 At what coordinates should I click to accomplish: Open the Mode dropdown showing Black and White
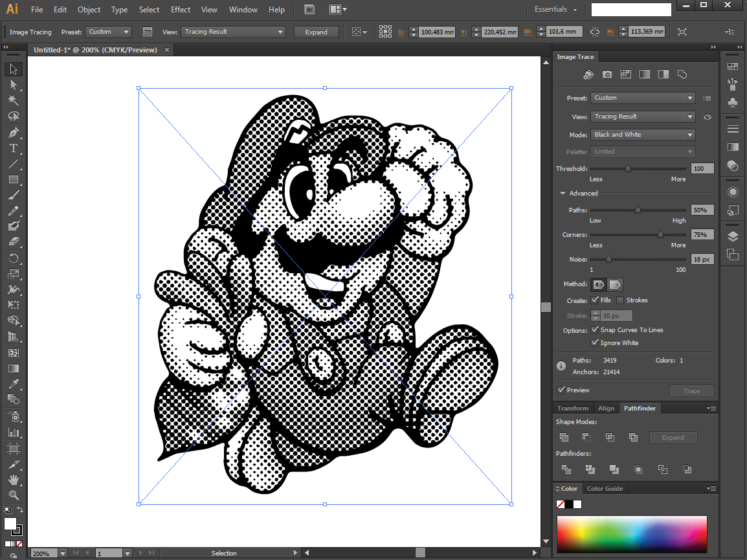click(643, 135)
